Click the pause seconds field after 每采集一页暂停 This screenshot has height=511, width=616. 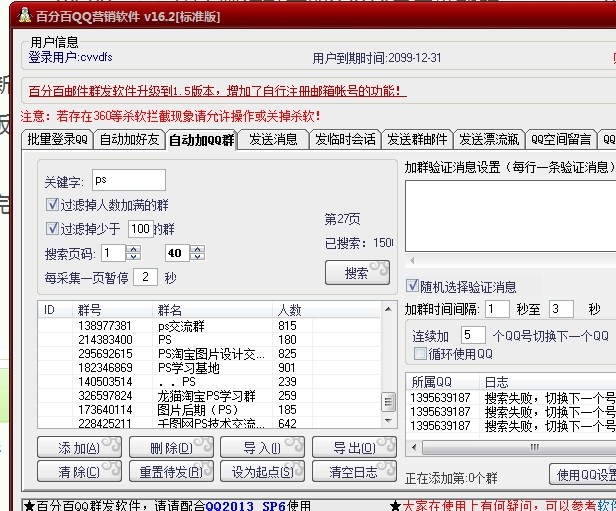pyautogui.click(x=145, y=277)
